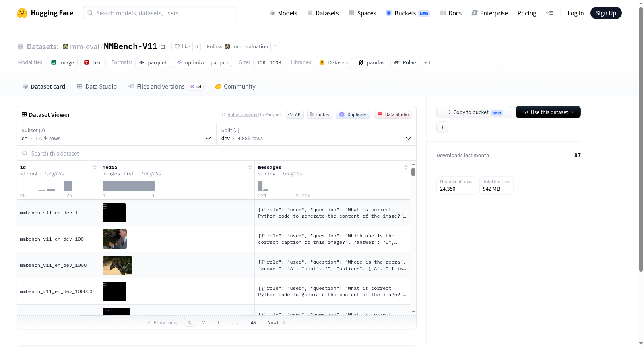Viewport: 644px width, 347px height.
Task: Jump to page 49 in pagination
Action: 254,322
